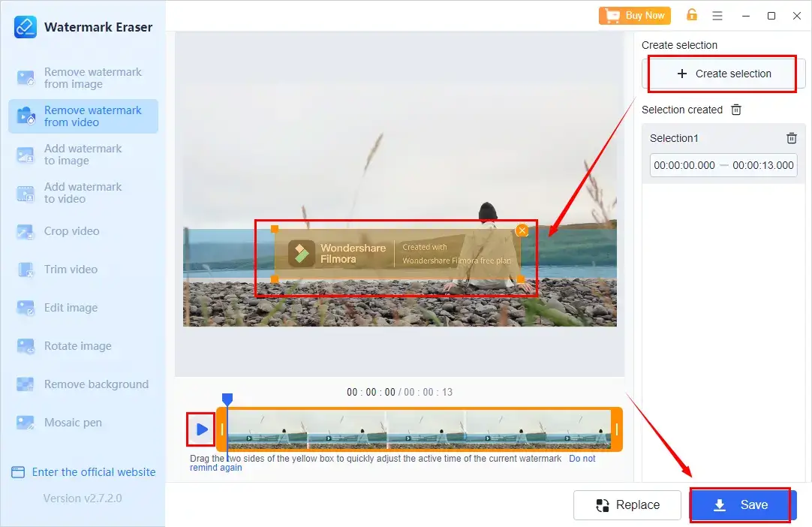
Task: Click the Crop video icon
Action: pos(26,232)
